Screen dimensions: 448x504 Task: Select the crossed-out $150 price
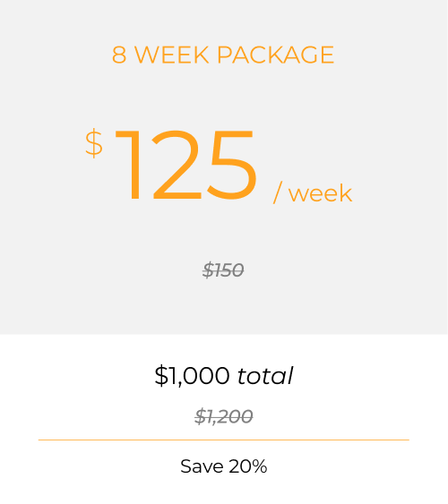coord(223,269)
